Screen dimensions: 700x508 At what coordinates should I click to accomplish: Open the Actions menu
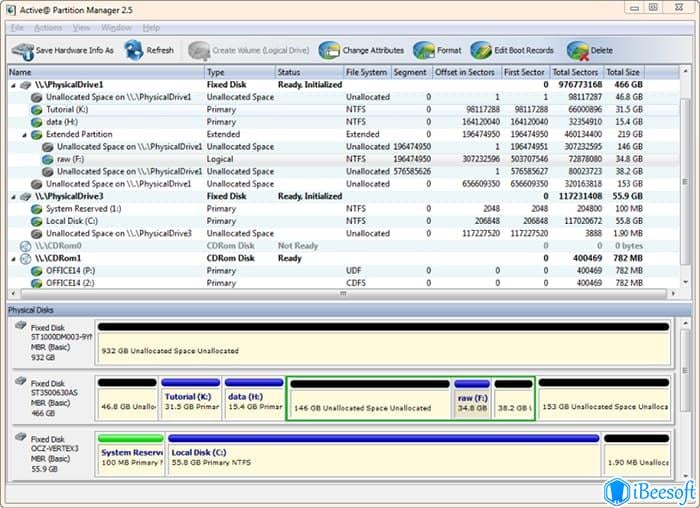48,28
